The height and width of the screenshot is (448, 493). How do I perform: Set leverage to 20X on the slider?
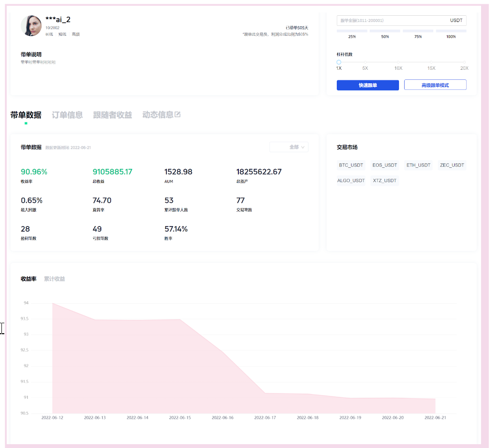coord(464,62)
